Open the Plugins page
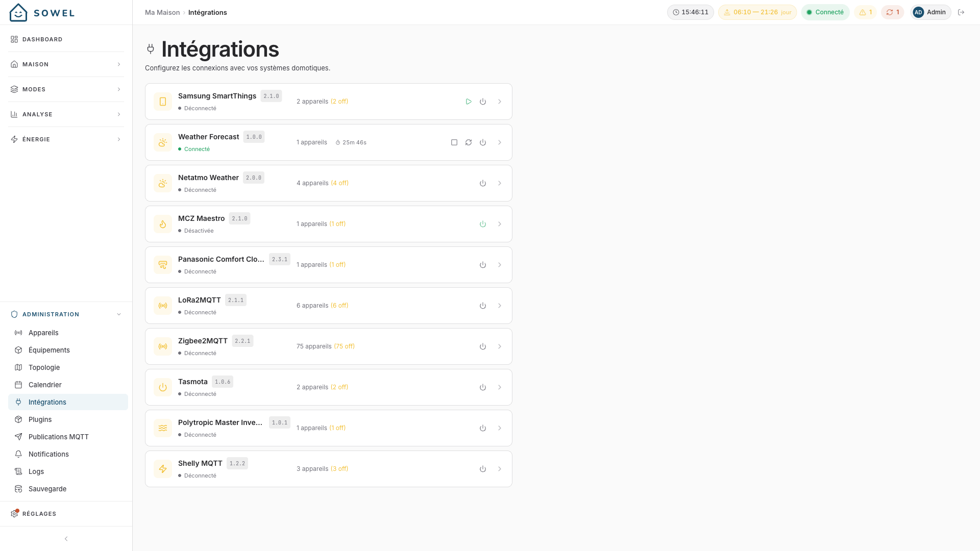The height and width of the screenshot is (551, 980). tap(68, 419)
